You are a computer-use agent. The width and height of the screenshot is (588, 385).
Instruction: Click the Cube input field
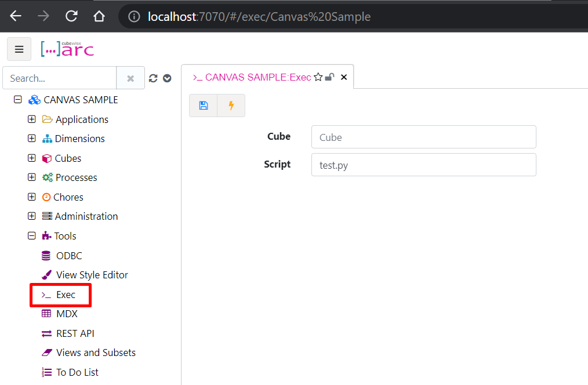pos(423,137)
